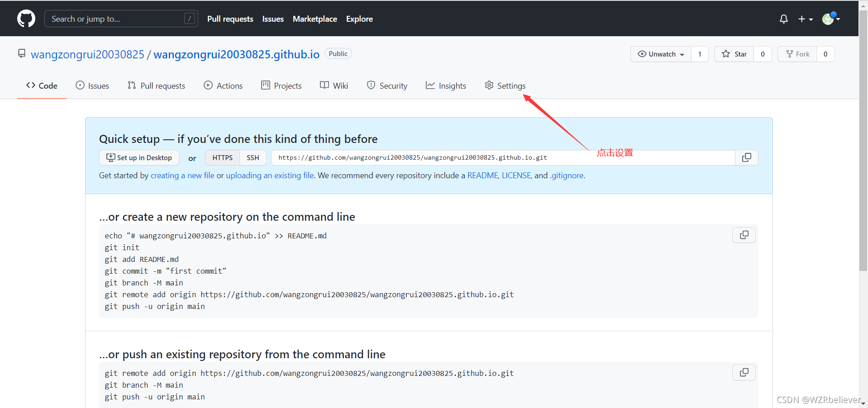Switch to the Code tab
The image size is (868, 408).
[x=42, y=85]
